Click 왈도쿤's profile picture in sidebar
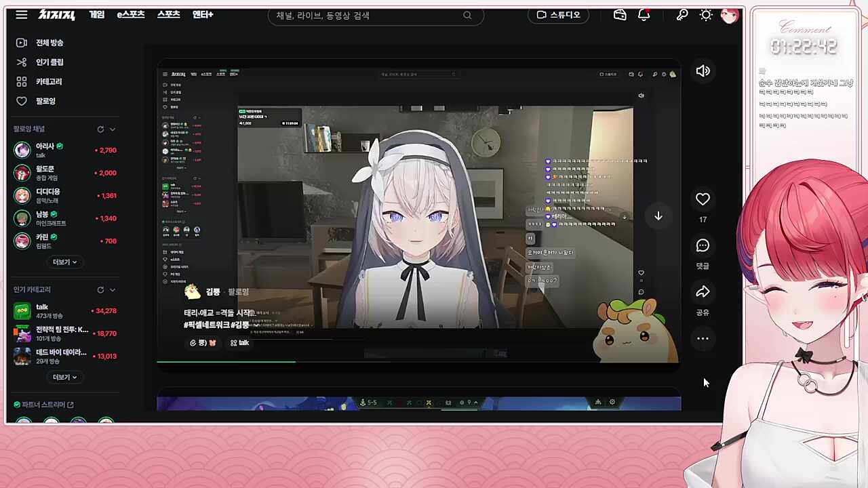Screen dimensions: 868x488 [x=22, y=173]
